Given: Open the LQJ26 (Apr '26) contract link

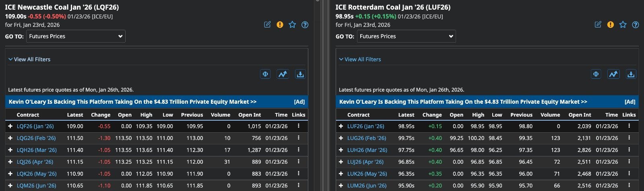Looking at the screenshot, I should (x=35, y=162).
